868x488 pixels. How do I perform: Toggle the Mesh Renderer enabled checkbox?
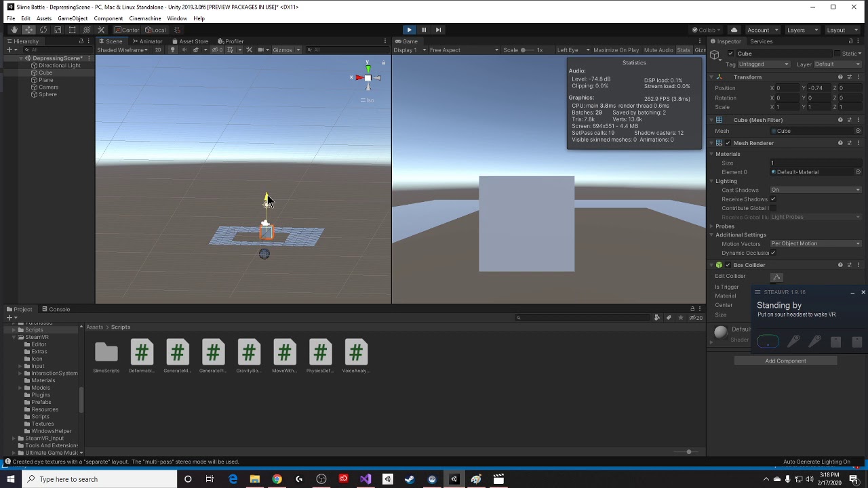point(728,143)
